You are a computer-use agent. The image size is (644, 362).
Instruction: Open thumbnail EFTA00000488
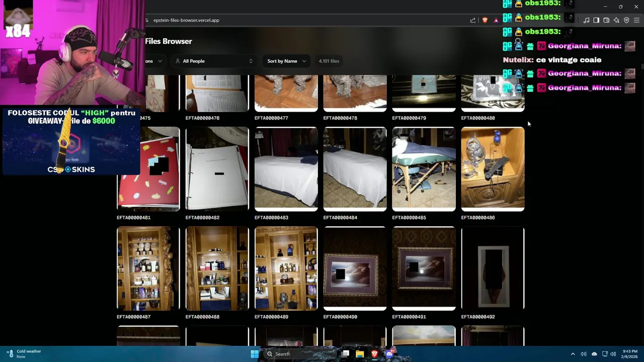tap(217, 268)
